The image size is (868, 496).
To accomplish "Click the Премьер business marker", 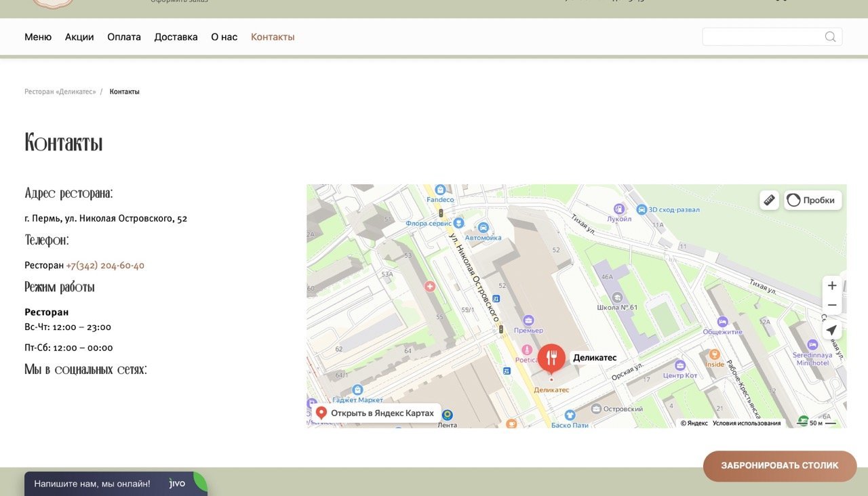I will click(x=528, y=321).
